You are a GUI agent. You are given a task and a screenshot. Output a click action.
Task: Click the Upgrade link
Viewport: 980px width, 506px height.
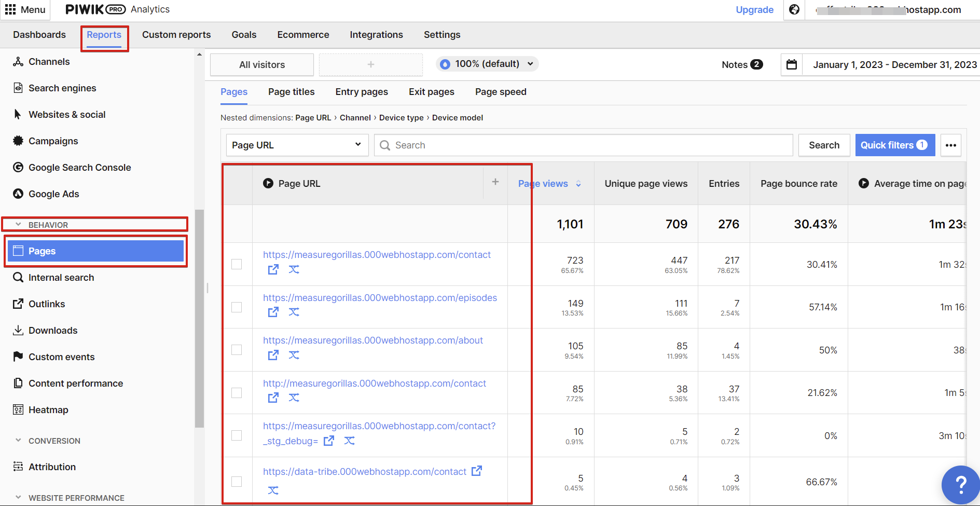(754, 9)
